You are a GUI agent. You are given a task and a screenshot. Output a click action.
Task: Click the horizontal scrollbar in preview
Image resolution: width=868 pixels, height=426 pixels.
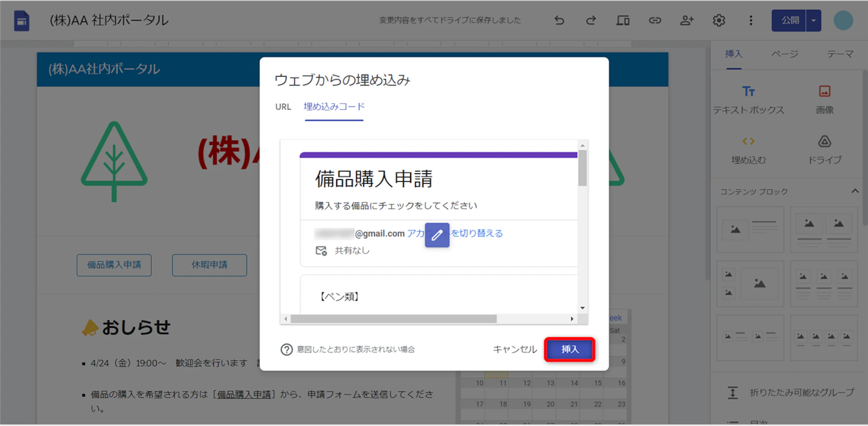(393, 319)
